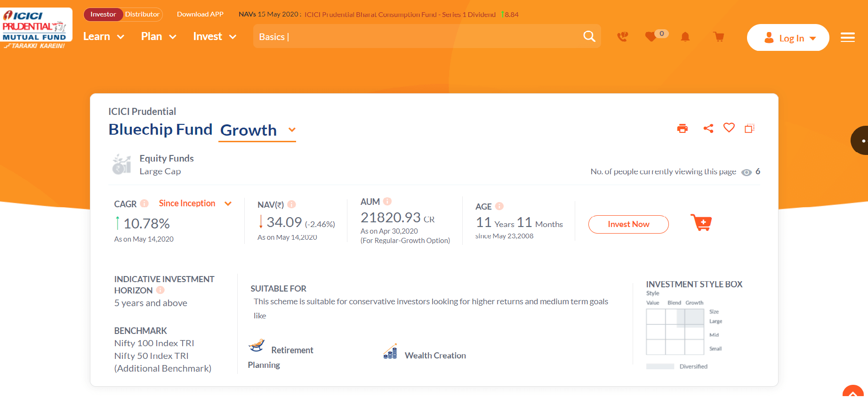Click the investment style box grid
868x398 pixels.
coord(675,332)
